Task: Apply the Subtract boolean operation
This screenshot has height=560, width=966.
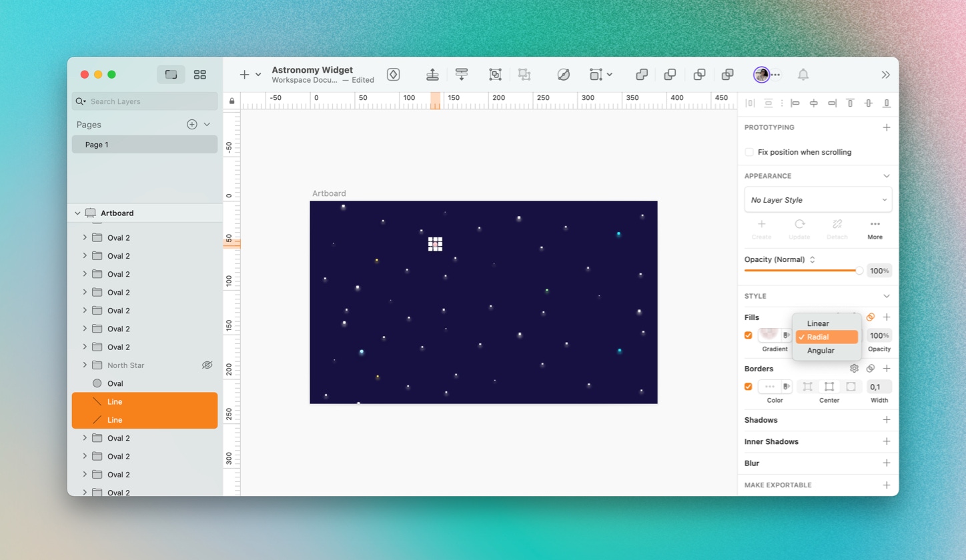Action: click(670, 75)
